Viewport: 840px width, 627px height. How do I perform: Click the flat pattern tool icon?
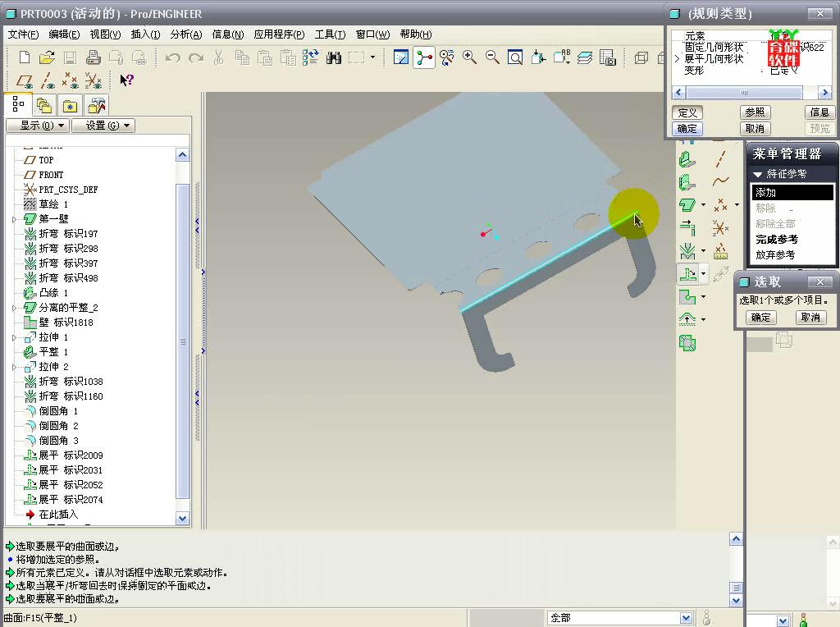click(x=687, y=343)
